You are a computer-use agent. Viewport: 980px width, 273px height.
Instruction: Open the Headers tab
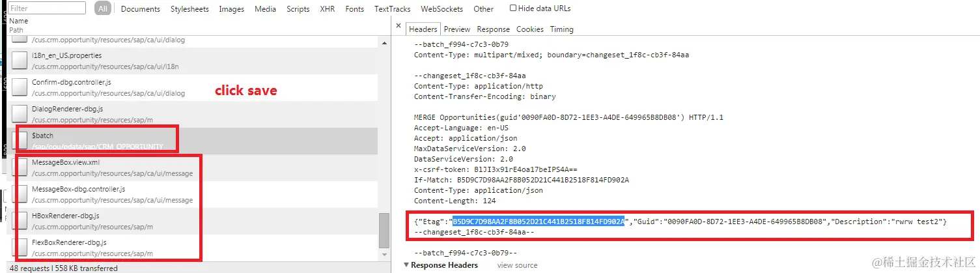click(423, 29)
